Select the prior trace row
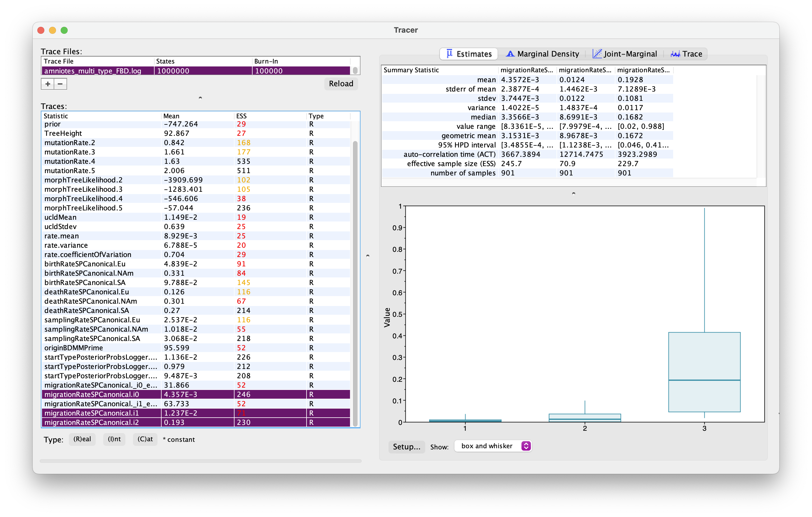Screen dimensions: 812x517 click(x=196, y=124)
